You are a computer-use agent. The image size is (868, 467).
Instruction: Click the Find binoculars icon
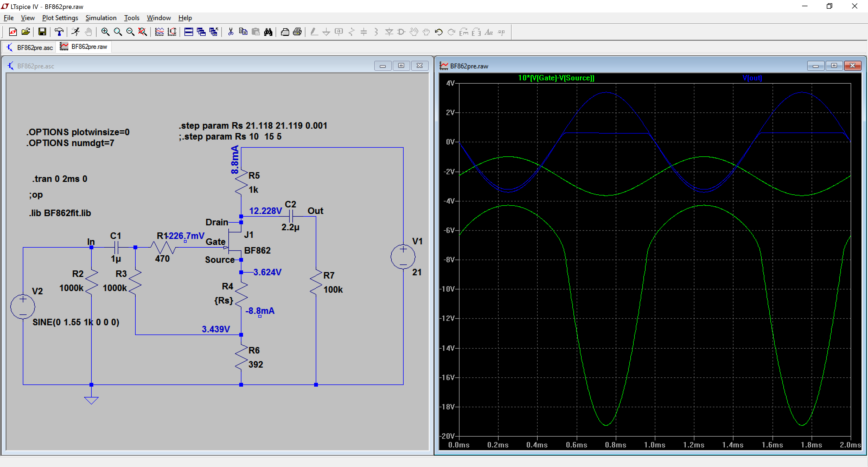pyautogui.click(x=268, y=32)
